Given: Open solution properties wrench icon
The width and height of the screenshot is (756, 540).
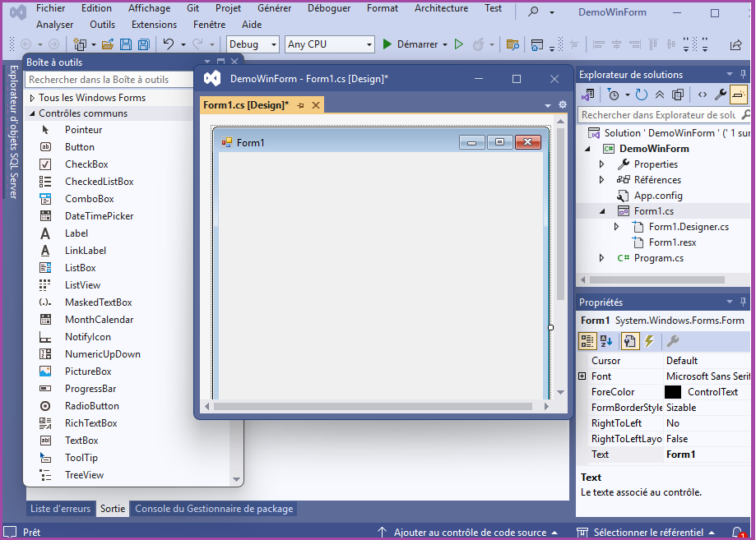Looking at the screenshot, I should point(721,95).
